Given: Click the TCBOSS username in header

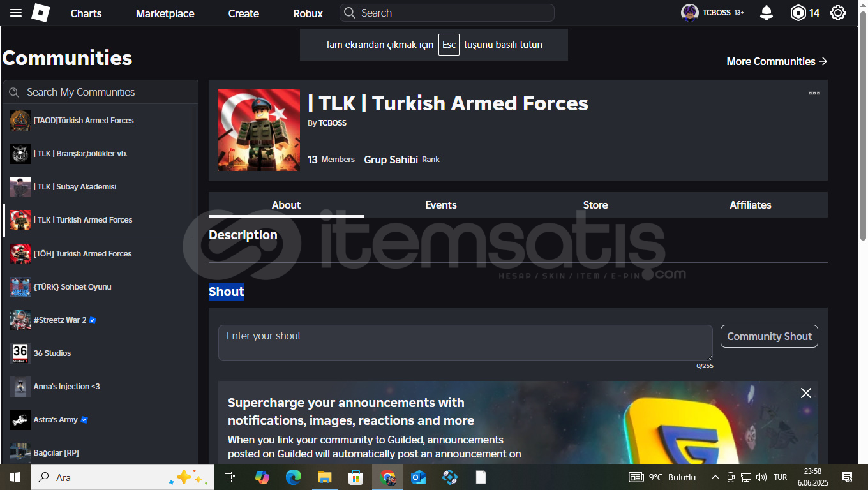Looking at the screenshot, I should pyautogui.click(x=716, y=13).
